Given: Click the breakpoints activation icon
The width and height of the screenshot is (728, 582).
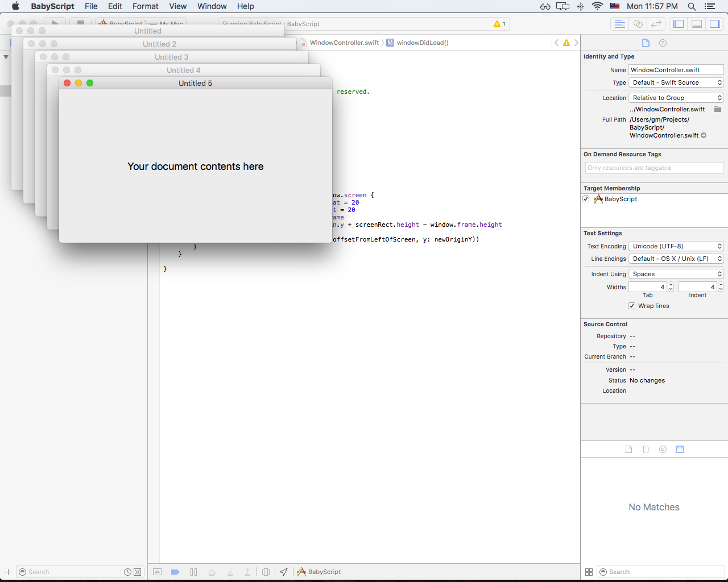Looking at the screenshot, I should click(x=175, y=572).
